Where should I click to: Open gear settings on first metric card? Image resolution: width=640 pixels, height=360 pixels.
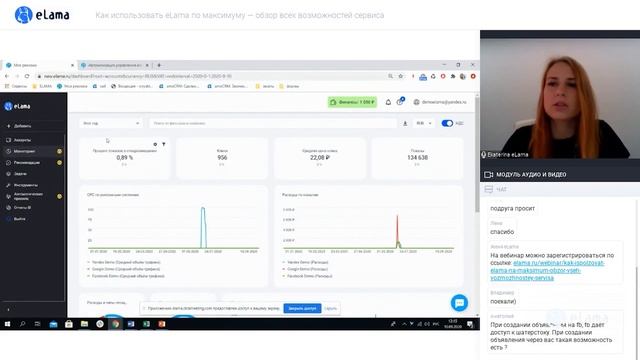[x=155, y=144]
